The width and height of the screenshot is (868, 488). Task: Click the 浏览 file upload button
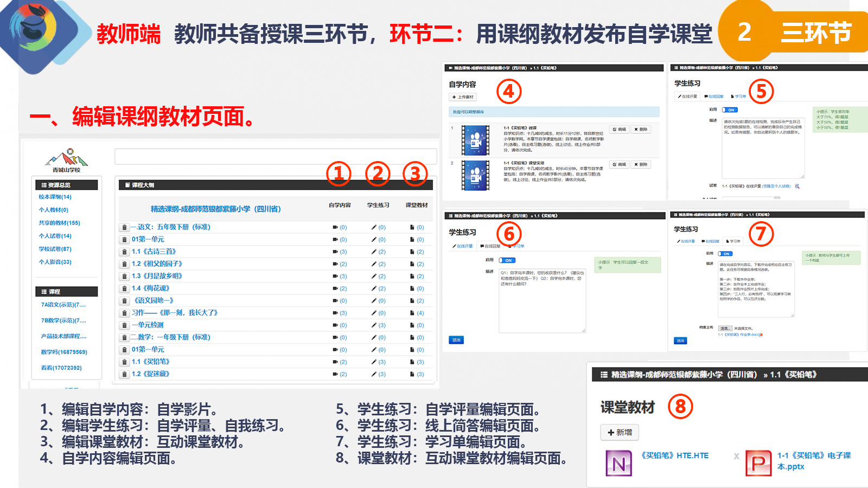point(725,329)
